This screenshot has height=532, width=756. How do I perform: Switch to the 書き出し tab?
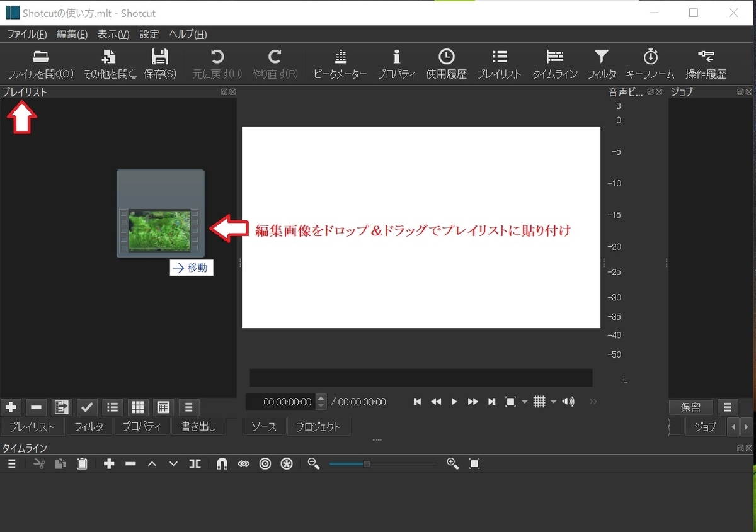pos(198,426)
